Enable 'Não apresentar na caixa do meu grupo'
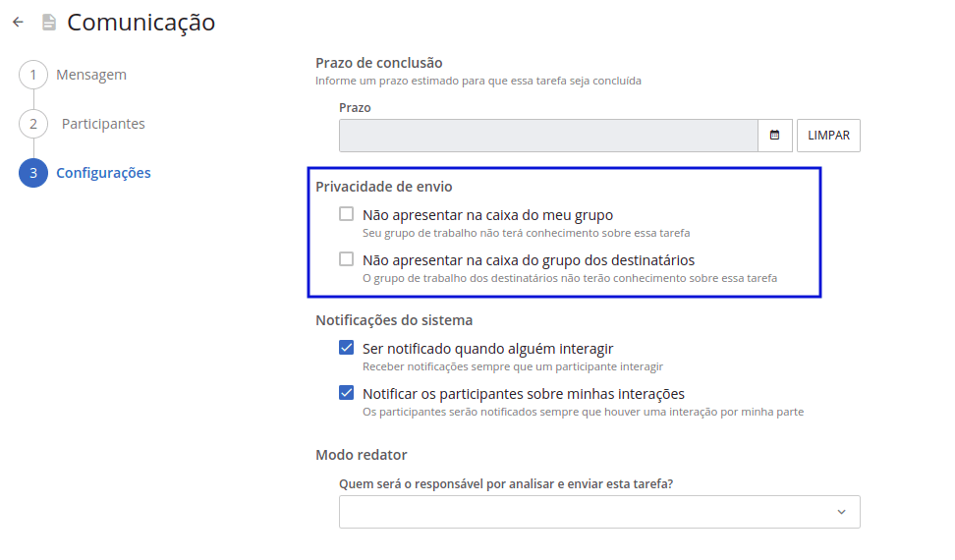 346,214
